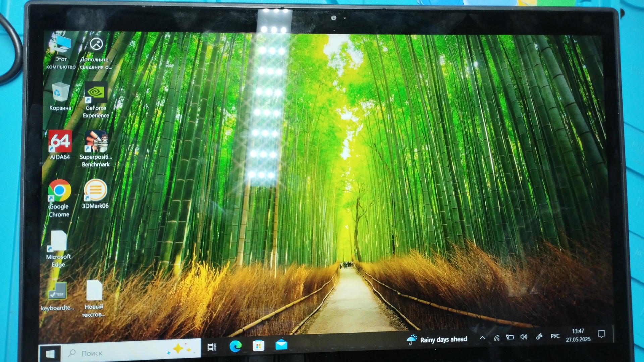Open the Mail app on the taskbar
The image size is (644, 362).
pos(281,345)
